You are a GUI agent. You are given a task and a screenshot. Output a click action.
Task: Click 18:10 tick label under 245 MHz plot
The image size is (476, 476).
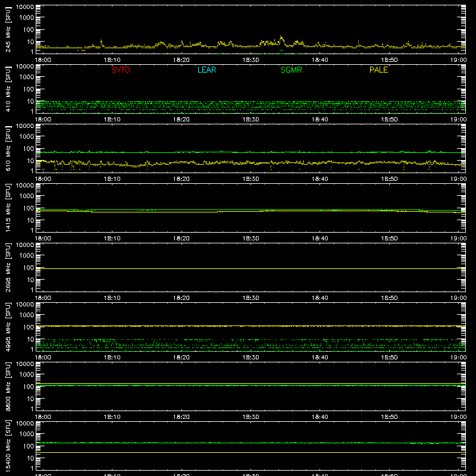tap(112, 60)
